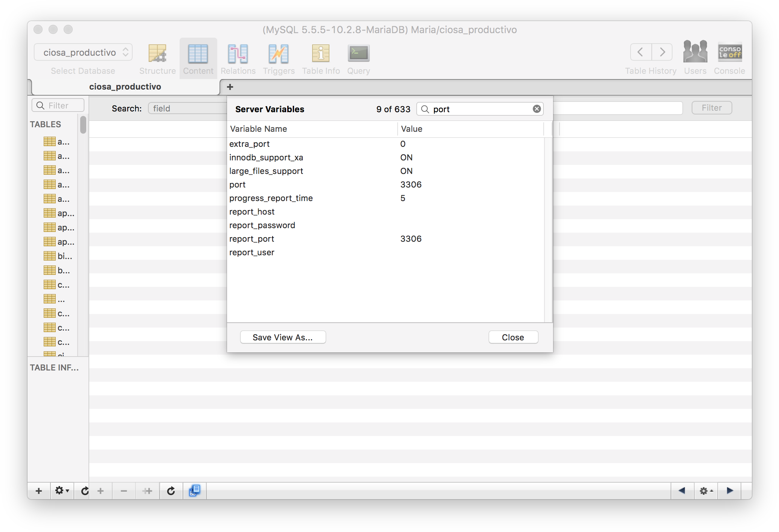Click the Save View As button
Screen dimensions: 779x532
[x=283, y=337]
